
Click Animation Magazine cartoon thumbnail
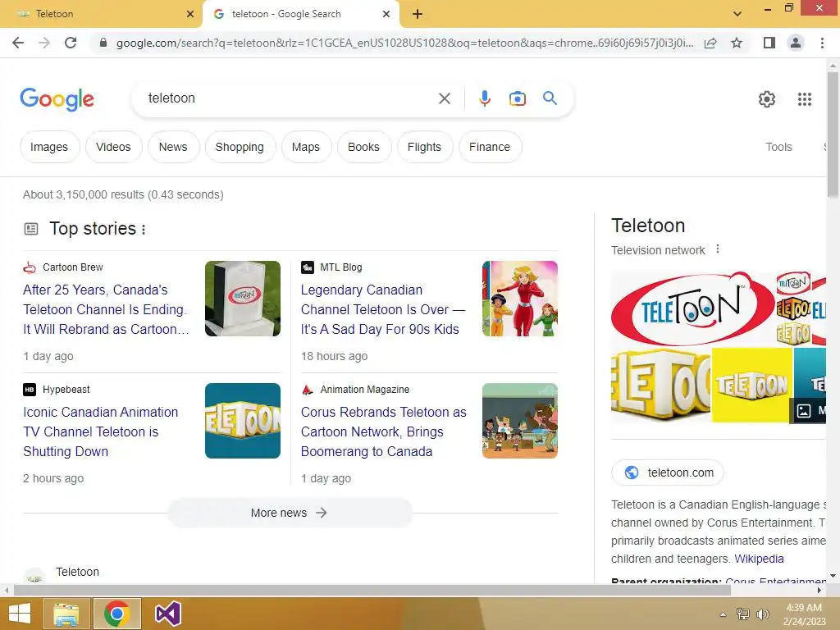[x=520, y=421]
